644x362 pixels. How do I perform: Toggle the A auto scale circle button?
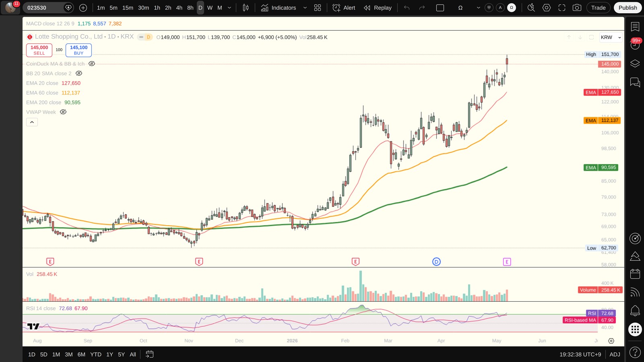(500, 8)
